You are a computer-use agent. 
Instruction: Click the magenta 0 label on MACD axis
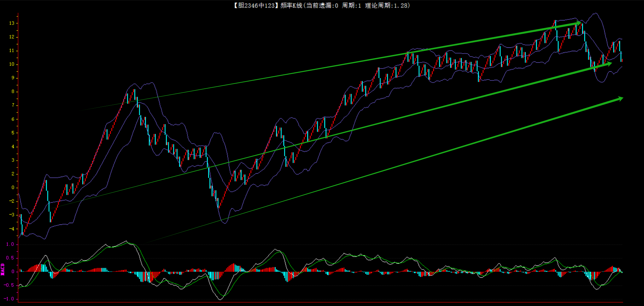click(13, 272)
